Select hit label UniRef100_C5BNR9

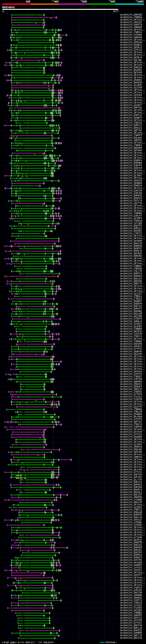(131, 329)
